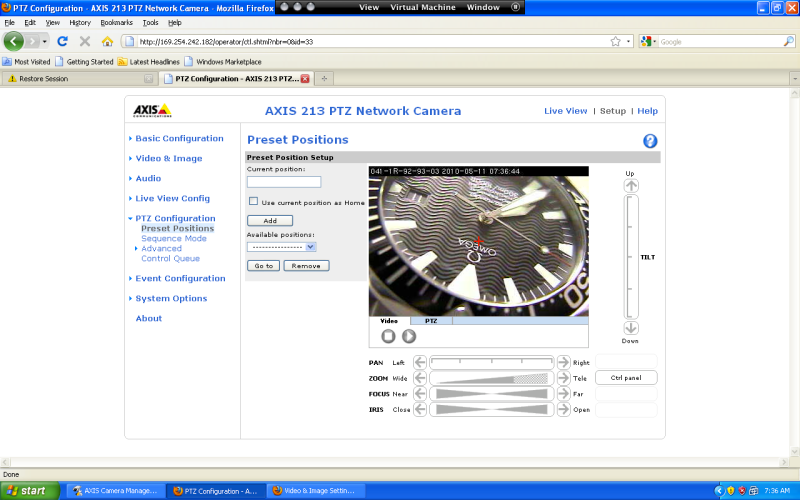Expand Event Configuration section

tap(180, 278)
